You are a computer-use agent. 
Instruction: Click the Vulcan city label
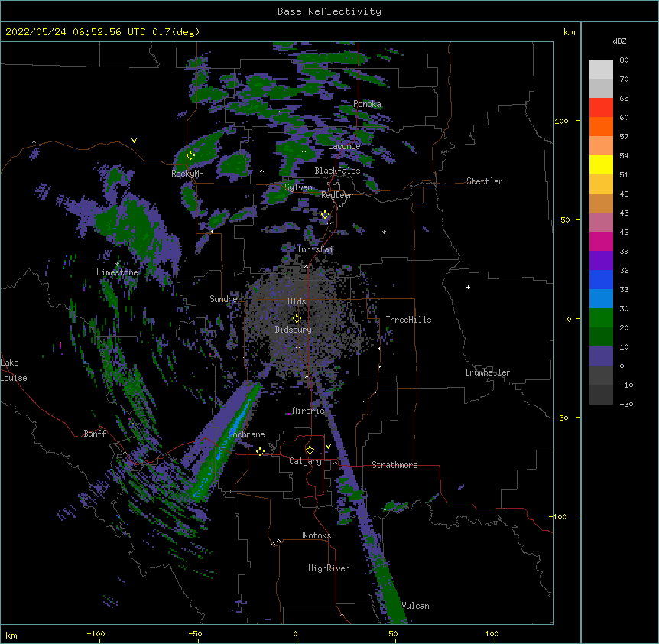[415, 606]
